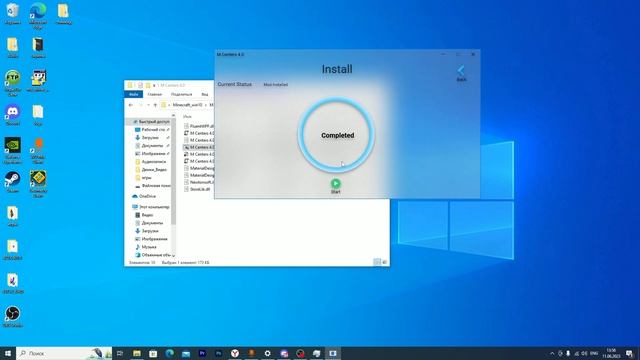The width and height of the screenshot is (640, 360).
Task: Open the Microsoft Edge desktop shortcut
Action: click(x=38, y=16)
